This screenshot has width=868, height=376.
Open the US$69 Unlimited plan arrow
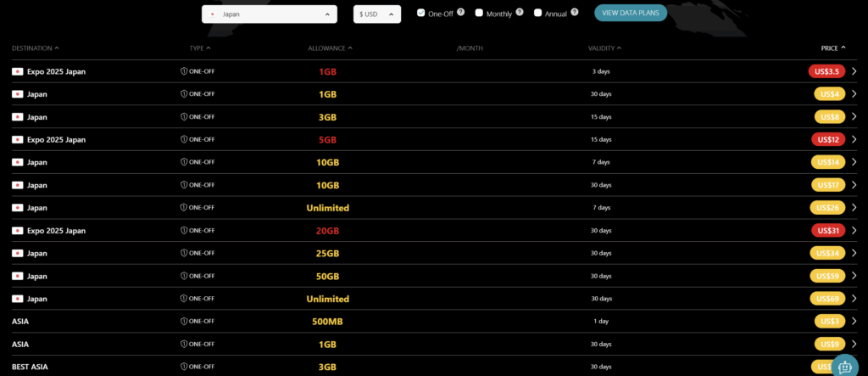tap(854, 299)
